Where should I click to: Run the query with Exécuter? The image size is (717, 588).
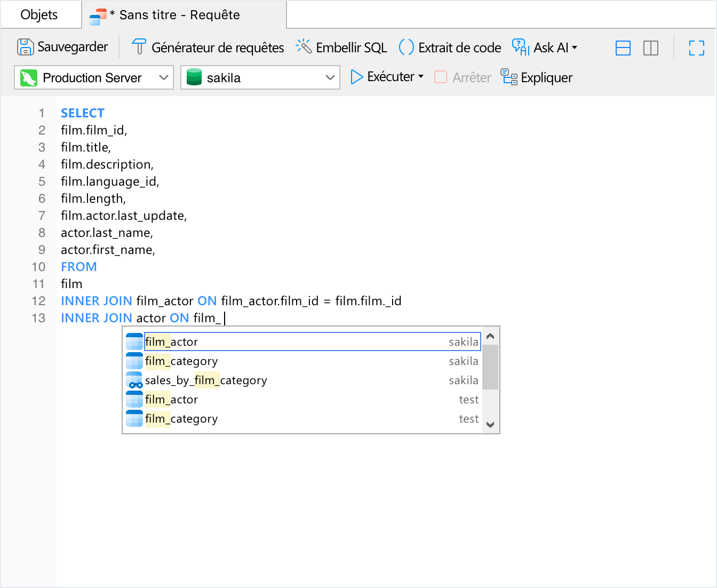(x=382, y=77)
